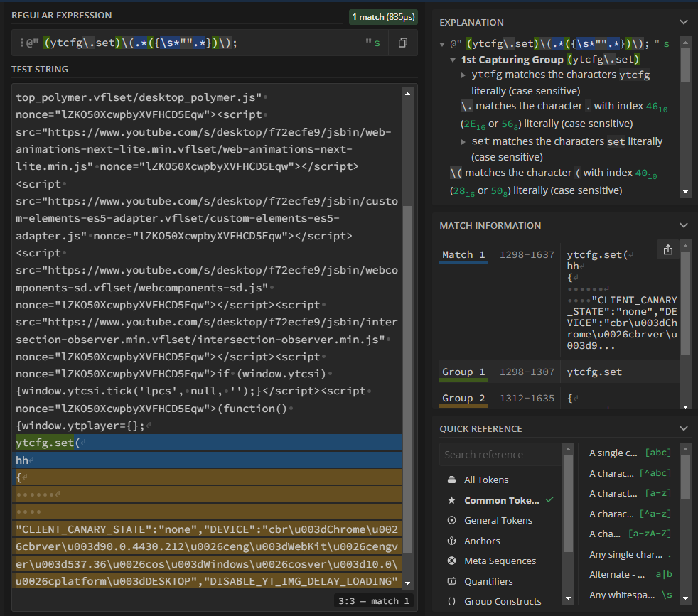Click the Match Information scrollbar down arrow
This screenshot has width=698, height=616.
pyautogui.click(x=685, y=406)
